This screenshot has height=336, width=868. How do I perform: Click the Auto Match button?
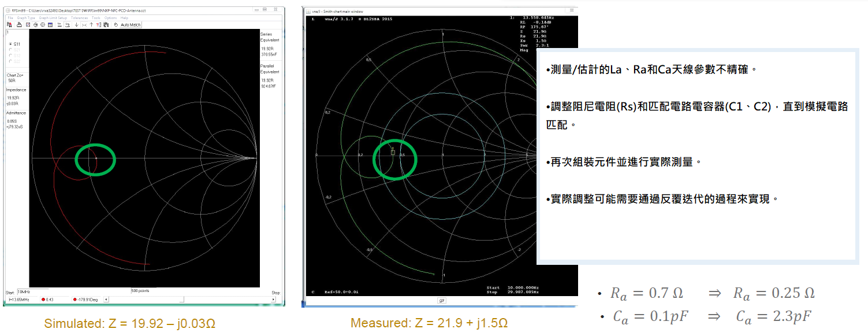(x=130, y=25)
